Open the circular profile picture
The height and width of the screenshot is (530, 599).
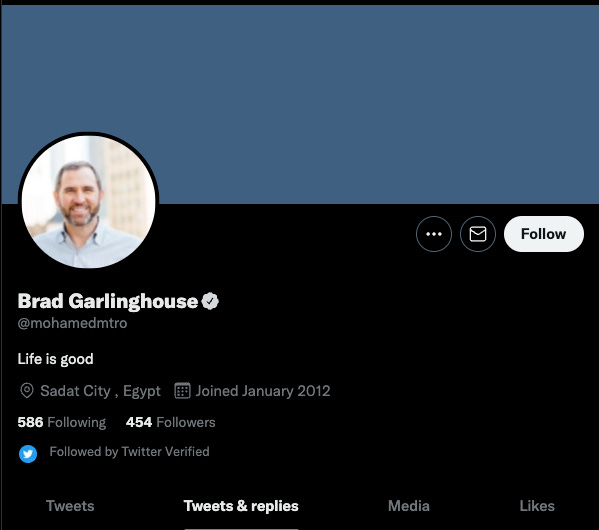pyautogui.click(x=89, y=201)
